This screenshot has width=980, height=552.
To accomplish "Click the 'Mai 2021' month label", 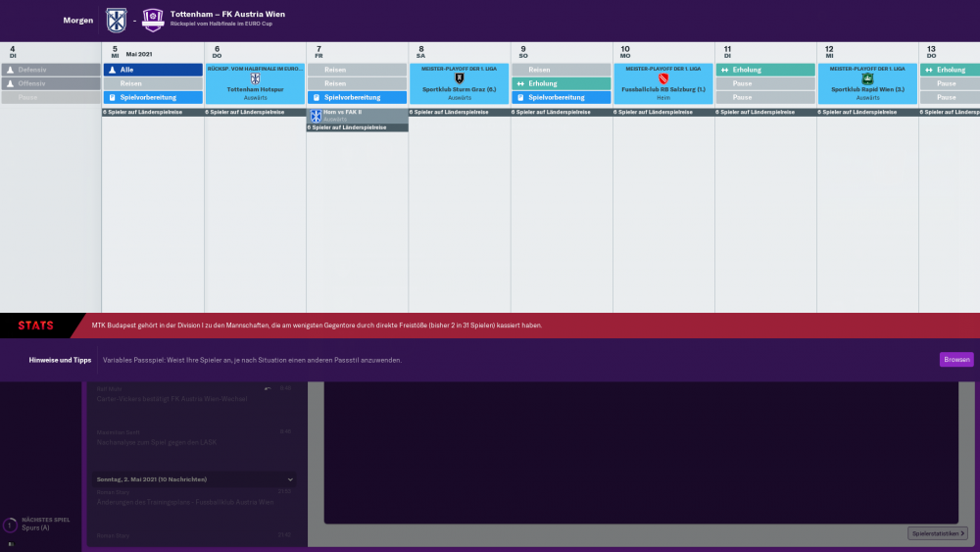I will pyautogui.click(x=139, y=54).
